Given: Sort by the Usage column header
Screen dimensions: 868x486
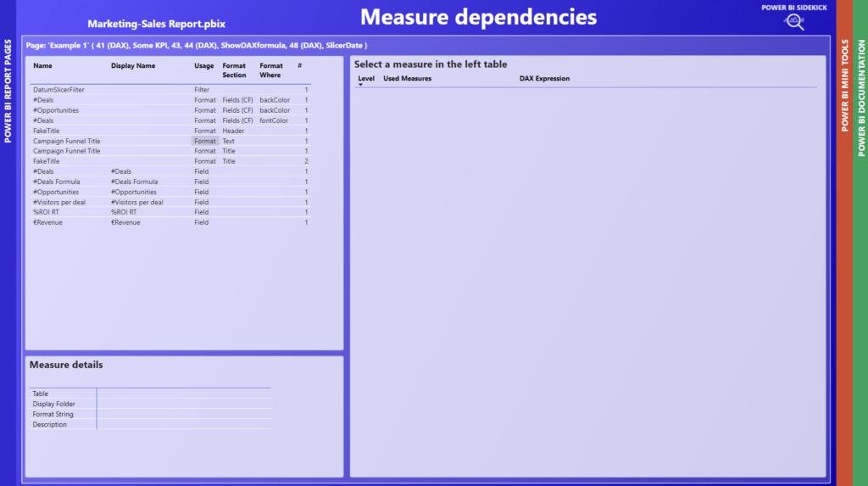Looking at the screenshot, I should (x=203, y=65).
